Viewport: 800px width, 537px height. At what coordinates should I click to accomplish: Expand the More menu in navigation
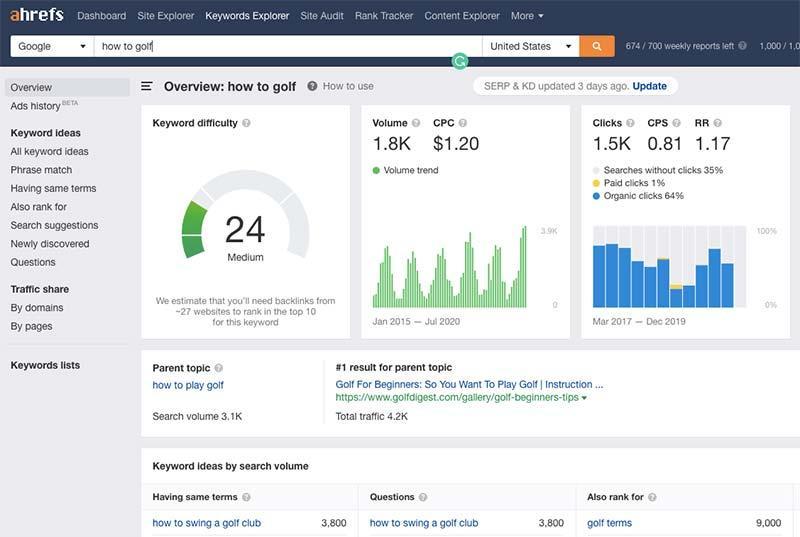[527, 16]
